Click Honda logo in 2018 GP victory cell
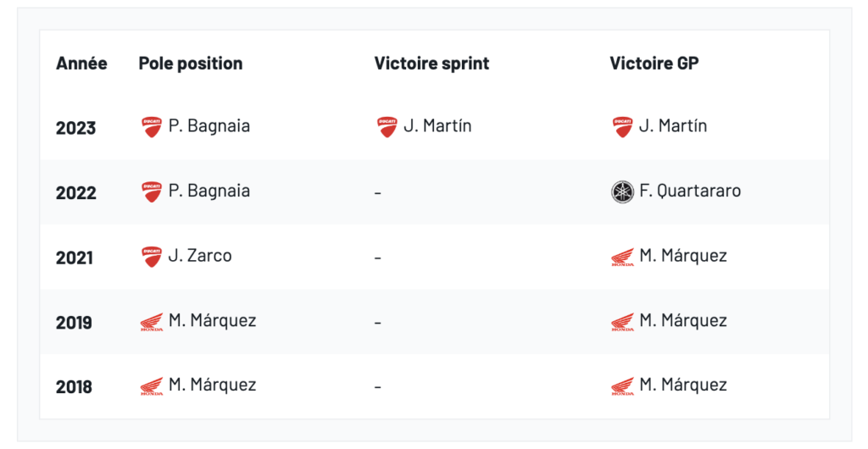 (622, 386)
